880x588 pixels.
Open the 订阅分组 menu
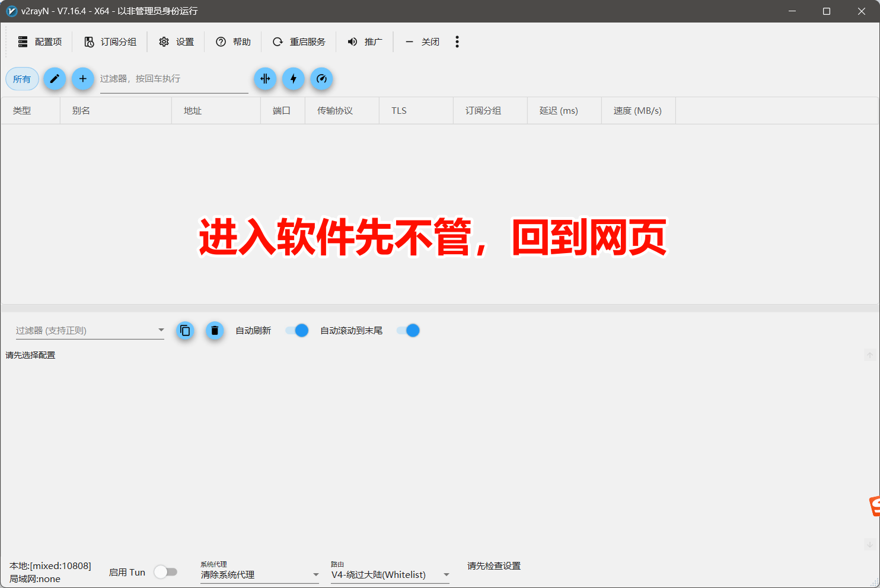point(110,41)
